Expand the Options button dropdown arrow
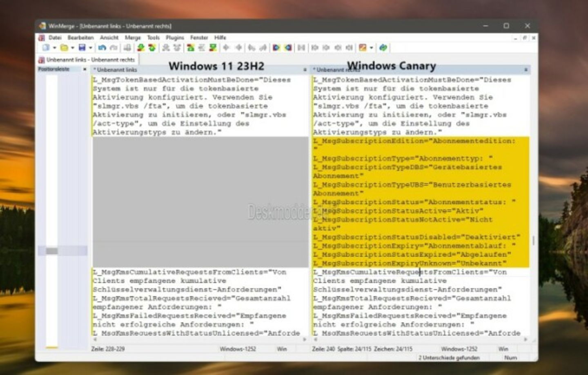This screenshot has width=588, height=375. click(x=371, y=48)
